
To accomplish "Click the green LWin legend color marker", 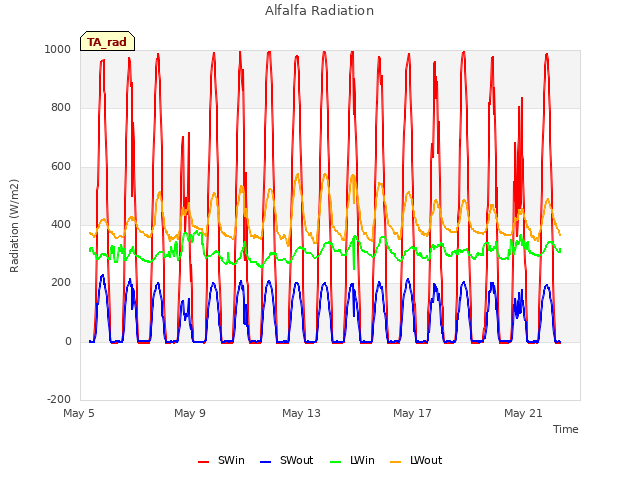I will tap(336, 462).
